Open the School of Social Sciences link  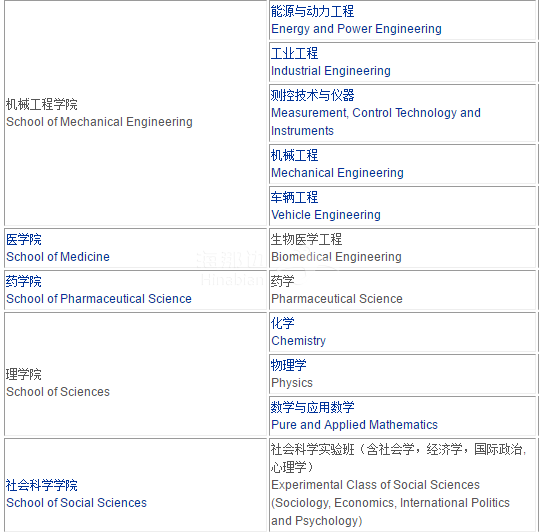76,503
